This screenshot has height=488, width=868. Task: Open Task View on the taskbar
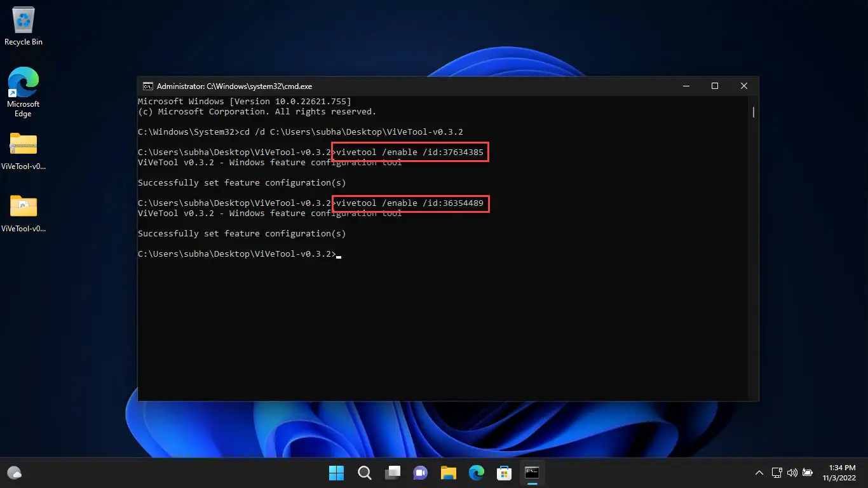(393, 473)
